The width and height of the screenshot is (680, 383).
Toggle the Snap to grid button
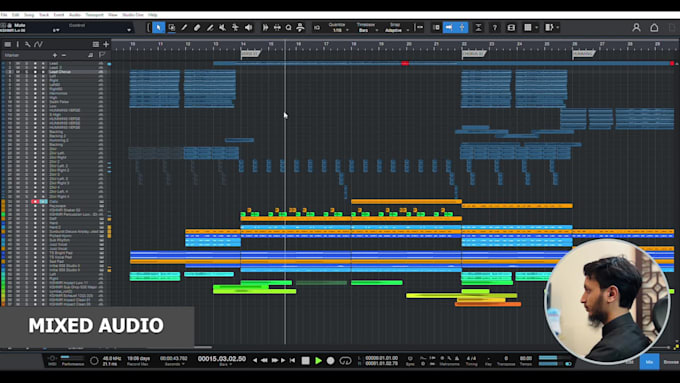pos(419,28)
